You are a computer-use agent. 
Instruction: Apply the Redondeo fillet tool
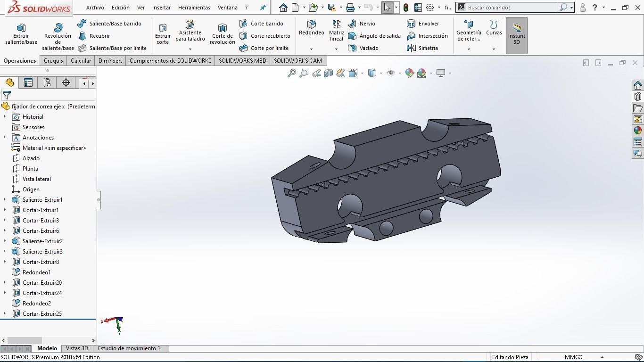312,28
